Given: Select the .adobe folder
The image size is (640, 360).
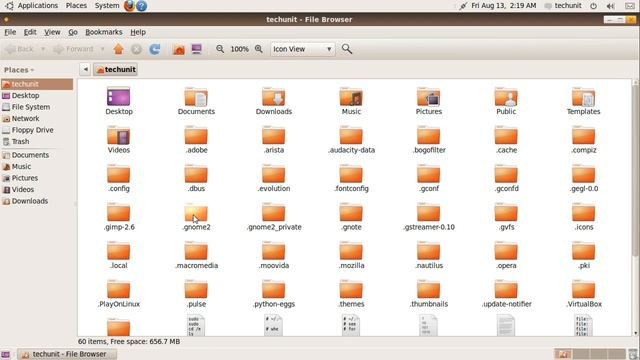Looking at the screenshot, I should coord(196,140).
